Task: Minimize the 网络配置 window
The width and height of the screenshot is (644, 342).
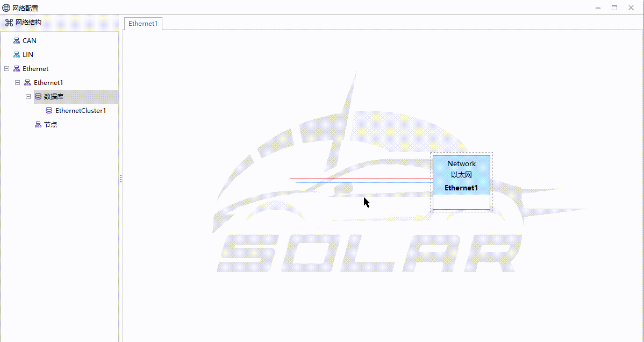Action: tap(598, 8)
